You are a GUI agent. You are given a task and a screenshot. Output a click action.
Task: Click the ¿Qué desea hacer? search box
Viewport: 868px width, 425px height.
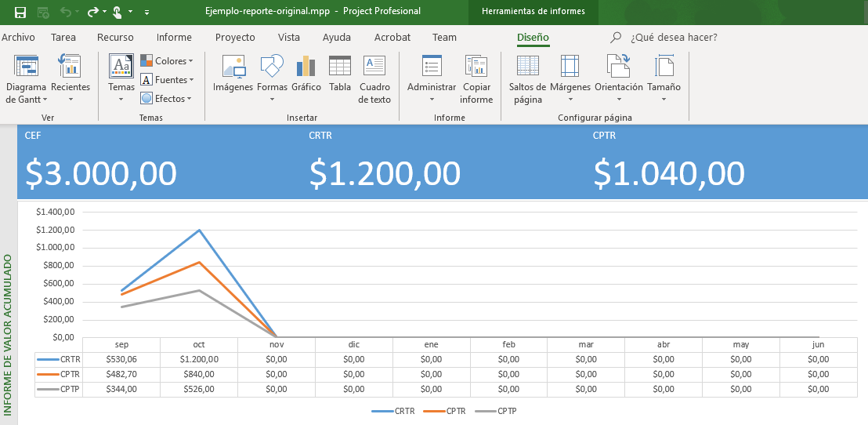pos(674,38)
